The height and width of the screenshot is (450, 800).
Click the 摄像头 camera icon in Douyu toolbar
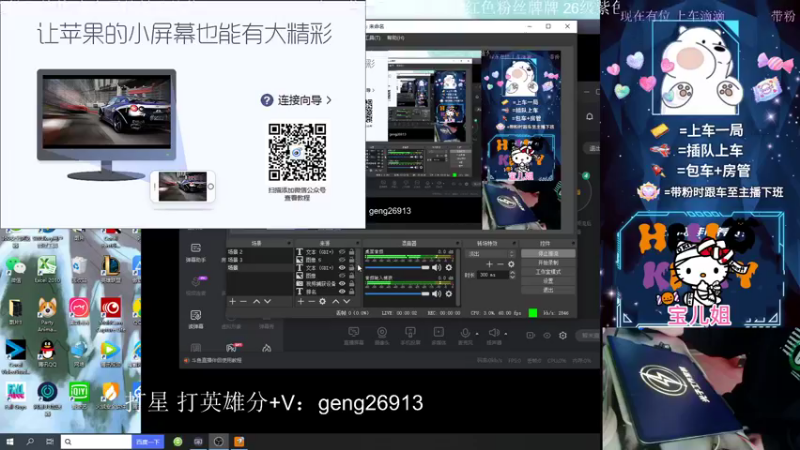(x=382, y=335)
